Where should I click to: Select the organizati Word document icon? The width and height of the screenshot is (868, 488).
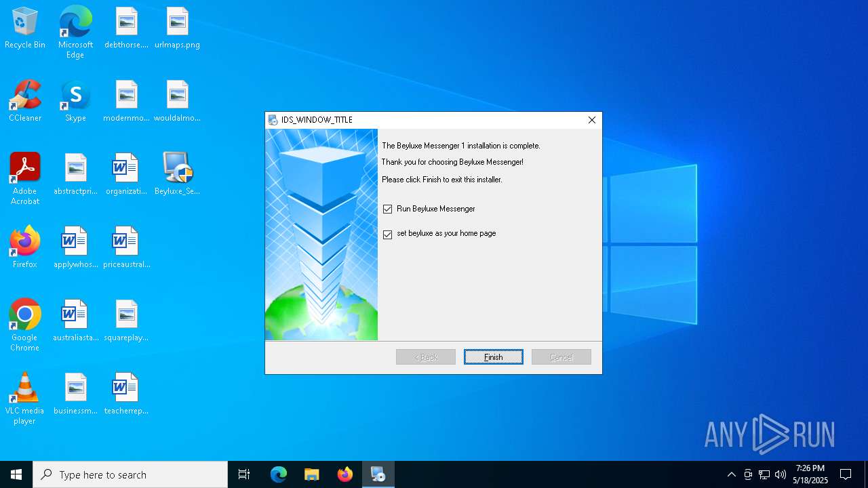point(126,175)
